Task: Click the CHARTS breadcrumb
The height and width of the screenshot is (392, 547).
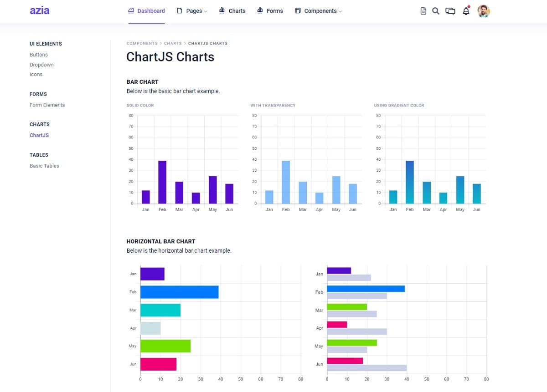Action: tap(173, 43)
